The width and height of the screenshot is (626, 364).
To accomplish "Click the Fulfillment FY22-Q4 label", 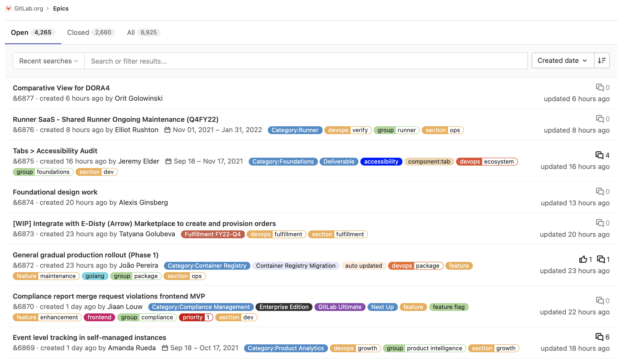I will 212,234.
